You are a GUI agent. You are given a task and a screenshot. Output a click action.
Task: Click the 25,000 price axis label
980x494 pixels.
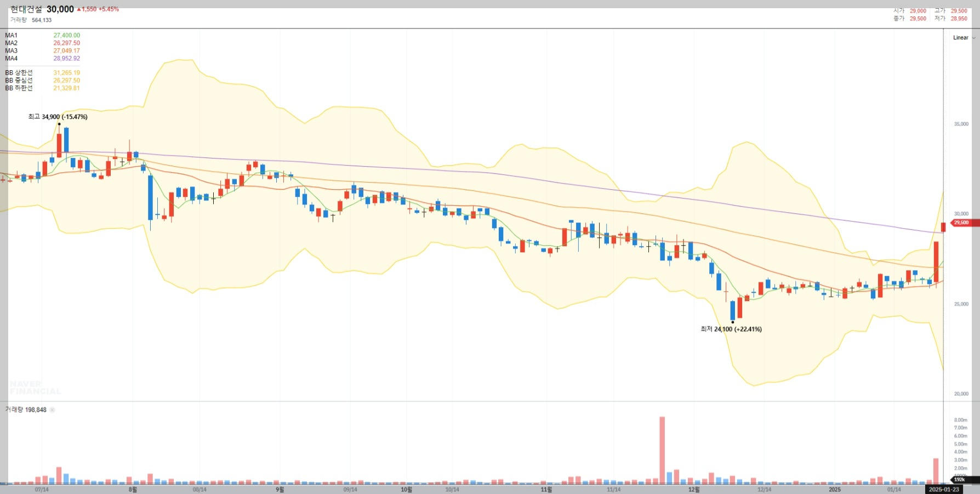(961, 304)
